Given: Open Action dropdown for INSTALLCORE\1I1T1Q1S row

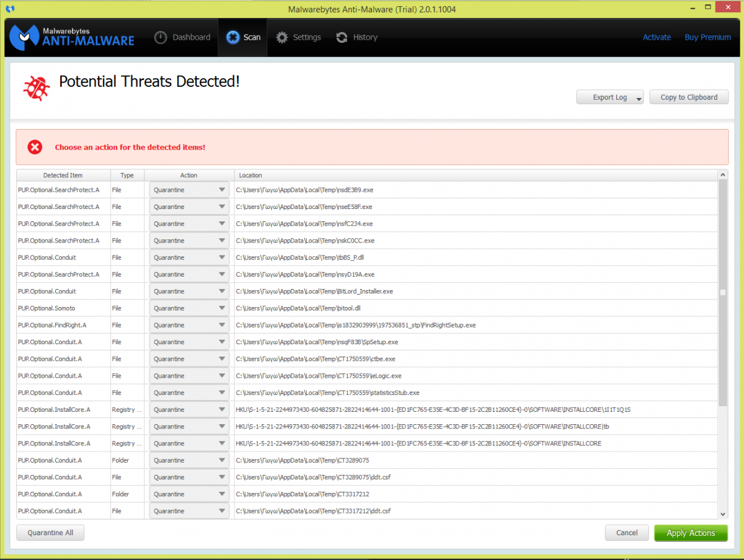Looking at the screenshot, I should click(189, 409).
